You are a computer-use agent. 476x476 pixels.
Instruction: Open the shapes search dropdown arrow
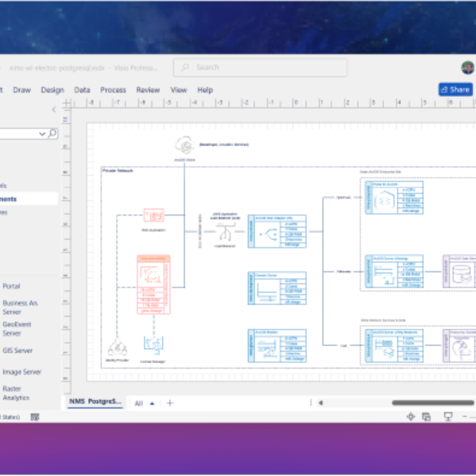coord(42,134)
